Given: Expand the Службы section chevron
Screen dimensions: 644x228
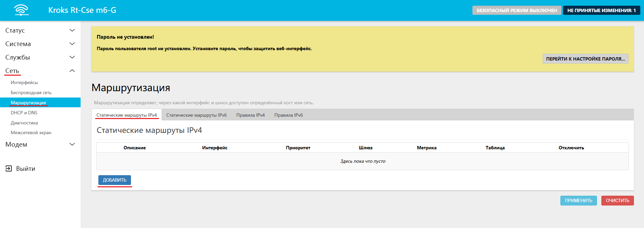Looking at the screenshot, I should pyautogui.click(x=72, y=57).
